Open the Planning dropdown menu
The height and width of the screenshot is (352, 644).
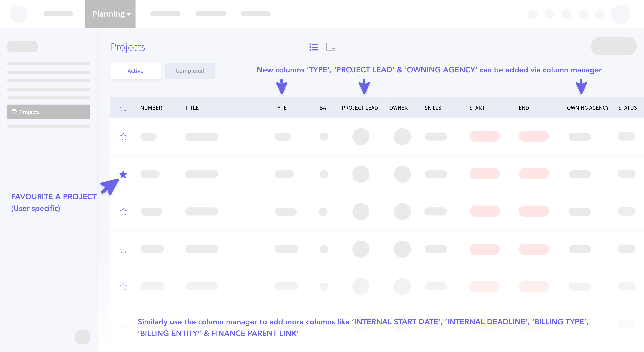click(x=110, y=14)
